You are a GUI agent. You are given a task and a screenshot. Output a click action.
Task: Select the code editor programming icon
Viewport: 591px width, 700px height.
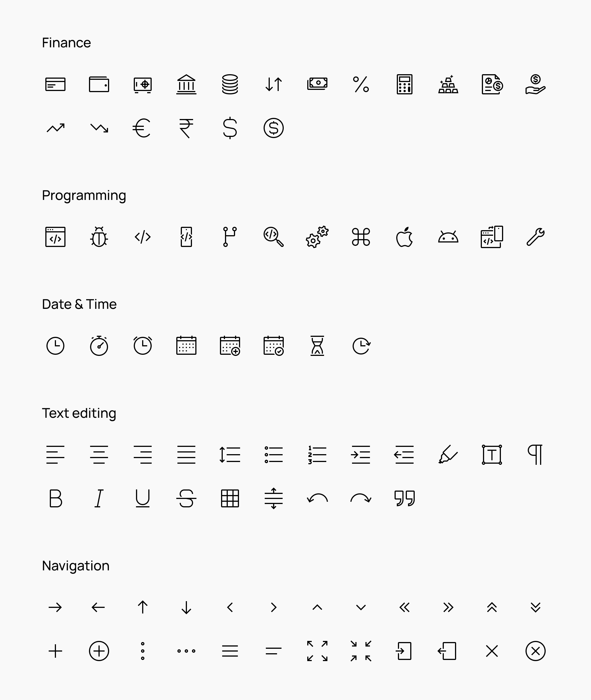click(x=55, y=237)
